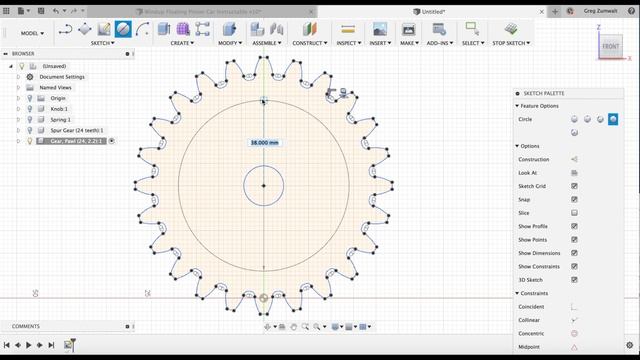Select the Create Sketch diamond icon
The width and height of the screenshot is (640, 360).
click(x=84, y=29)
